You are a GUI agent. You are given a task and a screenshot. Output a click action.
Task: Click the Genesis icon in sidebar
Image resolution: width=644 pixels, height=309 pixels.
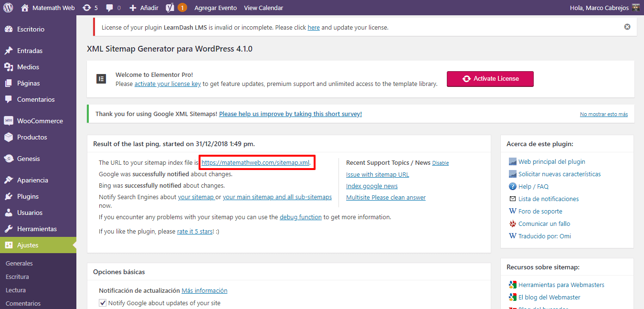pos(9,159)
